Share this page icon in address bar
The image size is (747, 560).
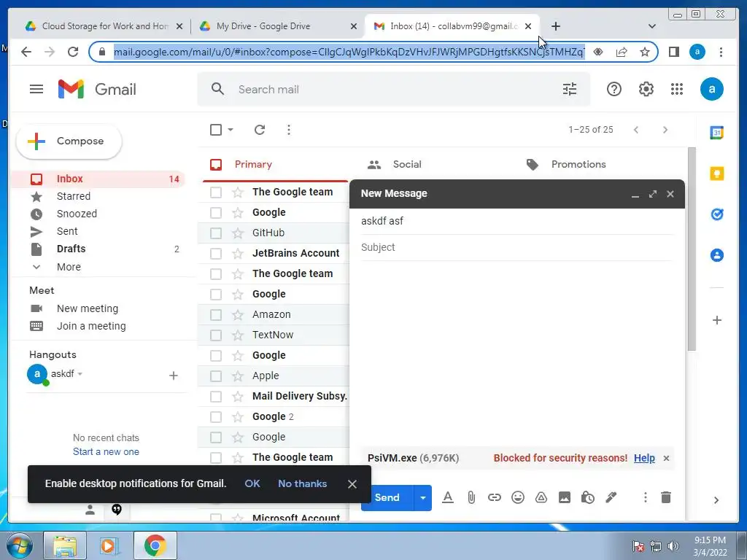point(621,52)
